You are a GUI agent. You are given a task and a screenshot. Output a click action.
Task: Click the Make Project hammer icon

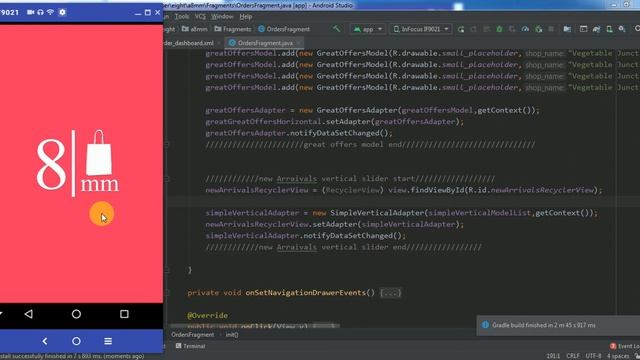(x=336, y=29)
